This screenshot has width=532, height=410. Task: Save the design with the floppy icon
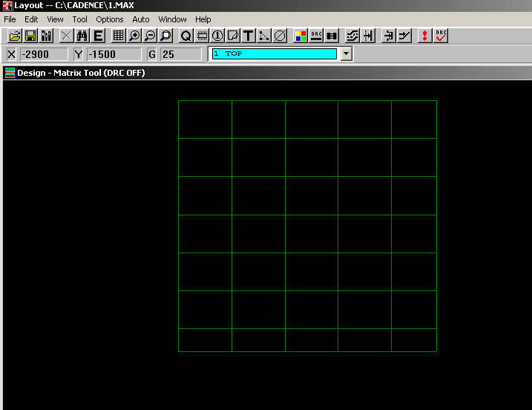(x=30, y=36)
